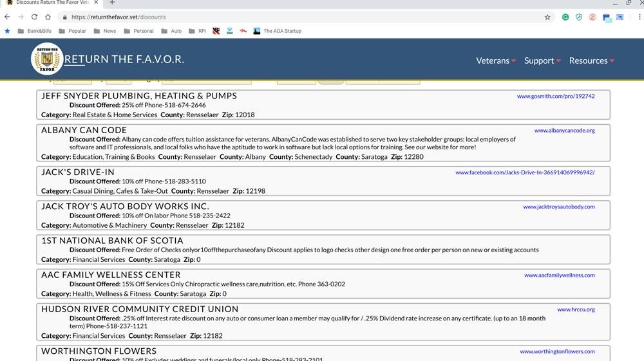Click Zip: 12280 in Albany Can Code listing
The height and width of the screenshot is (361, 644).
point(407,157)
